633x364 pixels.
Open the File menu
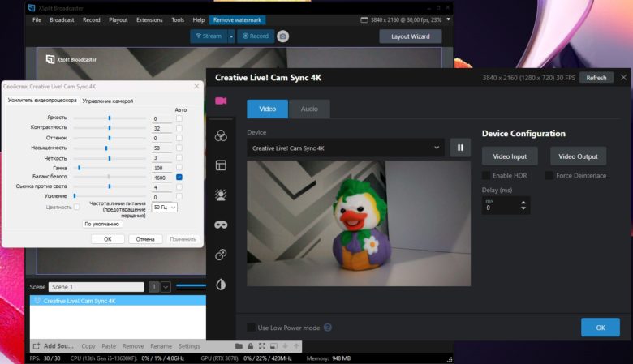tap(37, 19)
